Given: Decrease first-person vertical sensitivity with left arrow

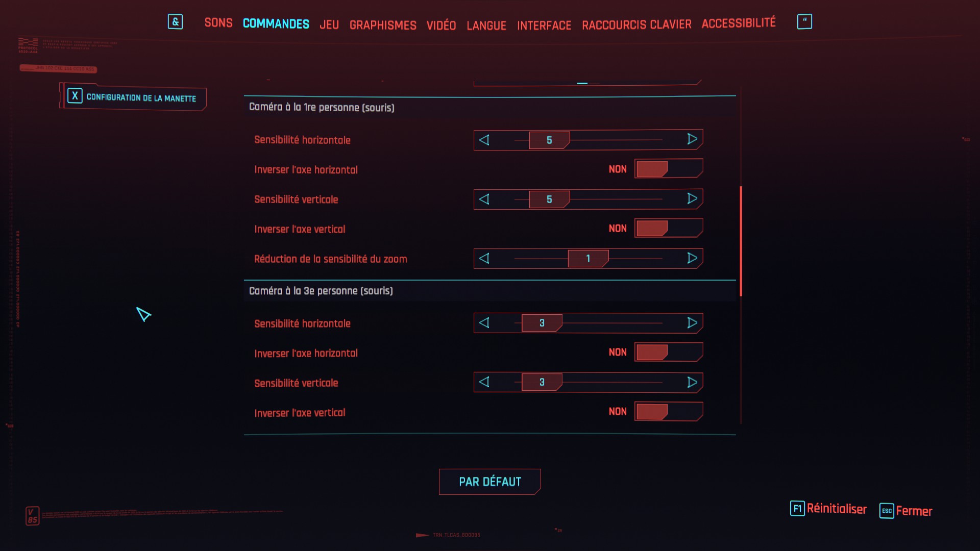Looking at the screenshot, I should click(x=484, y=199).
